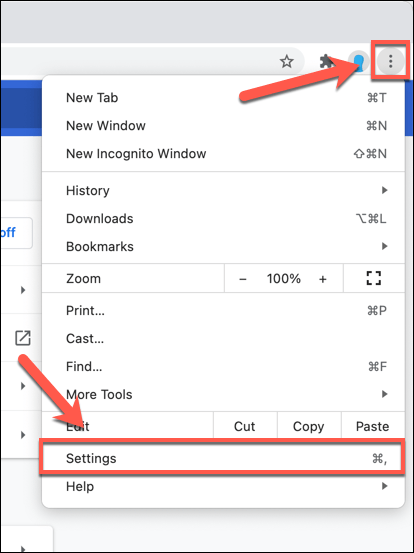Viewport: 414px width, 553px height.
Task: Open New Incognito Window
Action: [x=223, y=153]
